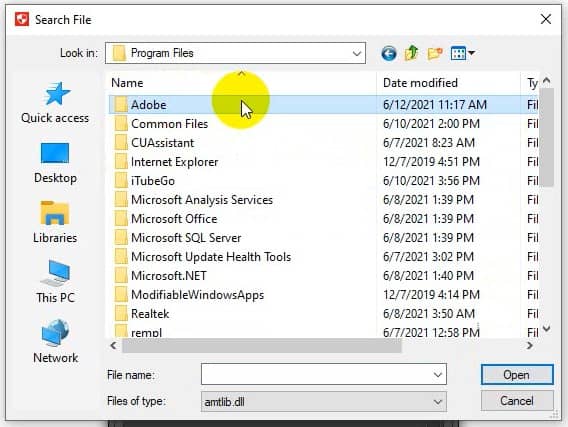Click the horizontal scrollbar right arrow
Viewport: 568px width, 427px height.
[x=530, y=346]
